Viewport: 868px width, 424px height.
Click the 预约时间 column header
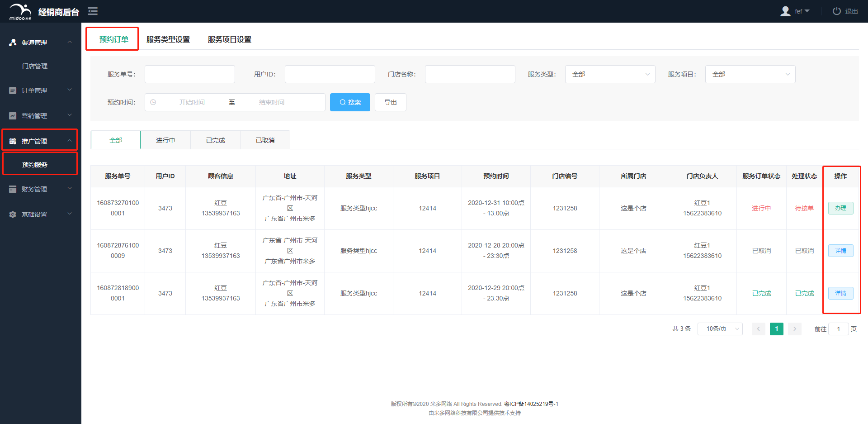[x=496, y=176]
